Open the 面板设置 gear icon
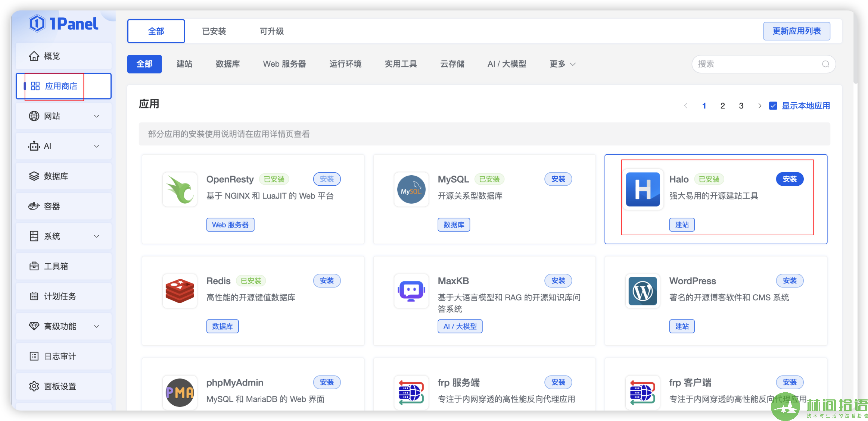The image size is (868, 421). 34,386
